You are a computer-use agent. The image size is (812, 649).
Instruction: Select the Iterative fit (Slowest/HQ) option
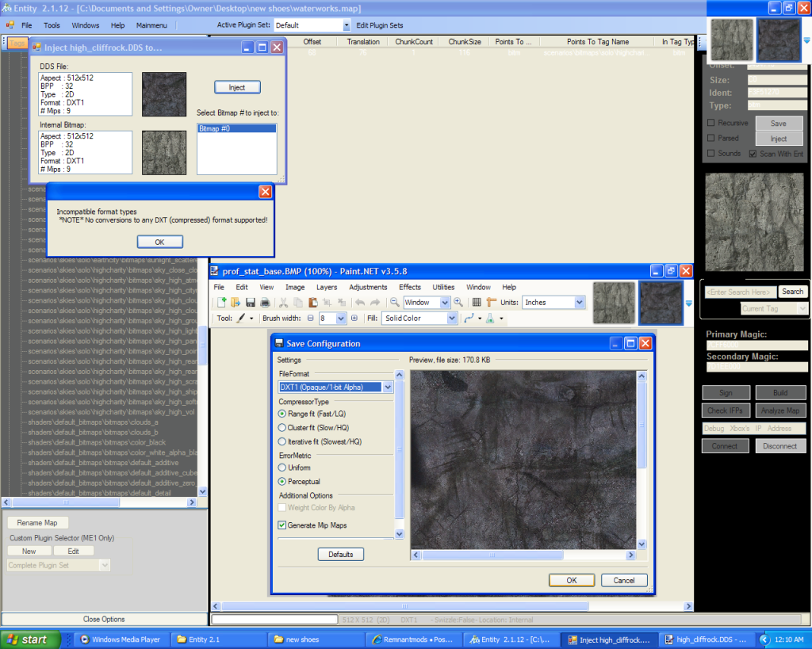[282, 442]
